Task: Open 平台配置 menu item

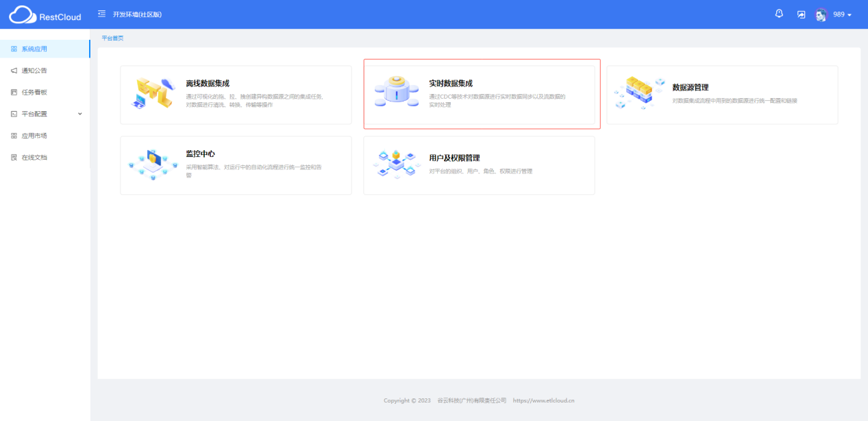Action: point(45,114)
